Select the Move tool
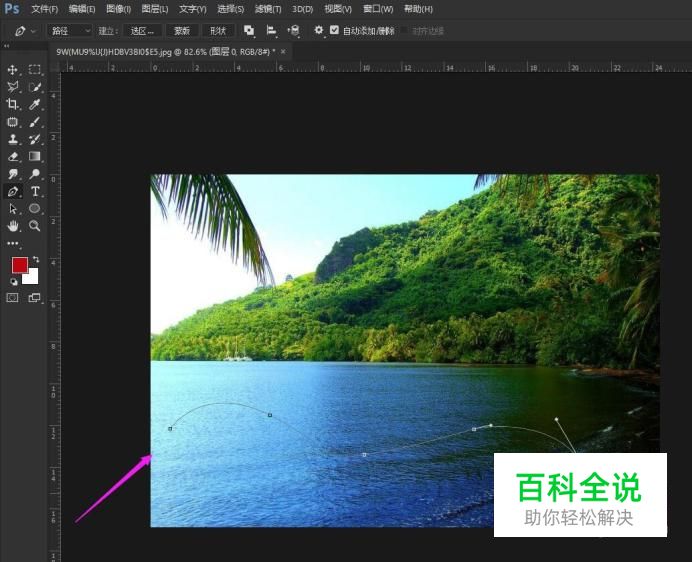 (12, 70)
